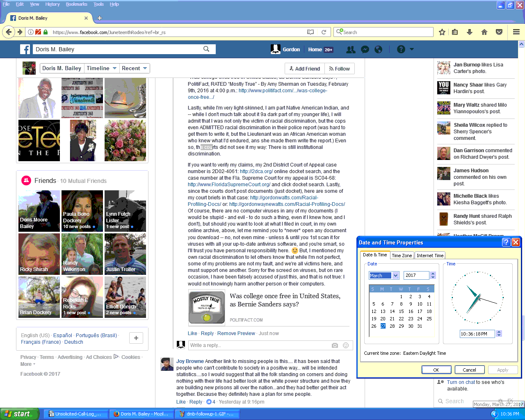Open the Facebook Messenger icon
525x420 pixels.
(x=365, y=50)
